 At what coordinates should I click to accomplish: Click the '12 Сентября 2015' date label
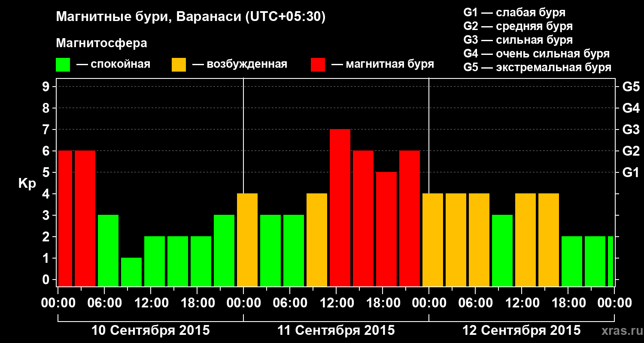pyautogui.click(x=521, y=331)
